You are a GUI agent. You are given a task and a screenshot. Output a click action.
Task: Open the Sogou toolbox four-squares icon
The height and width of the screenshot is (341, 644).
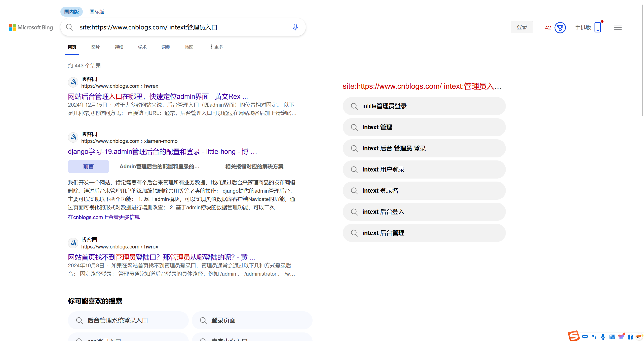click(630, 337)
